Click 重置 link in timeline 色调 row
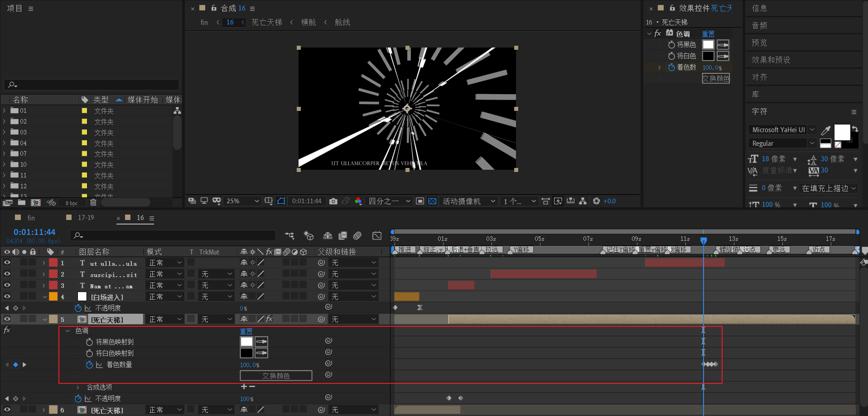This screenshot has height=416, width=868. coord(246,331)
